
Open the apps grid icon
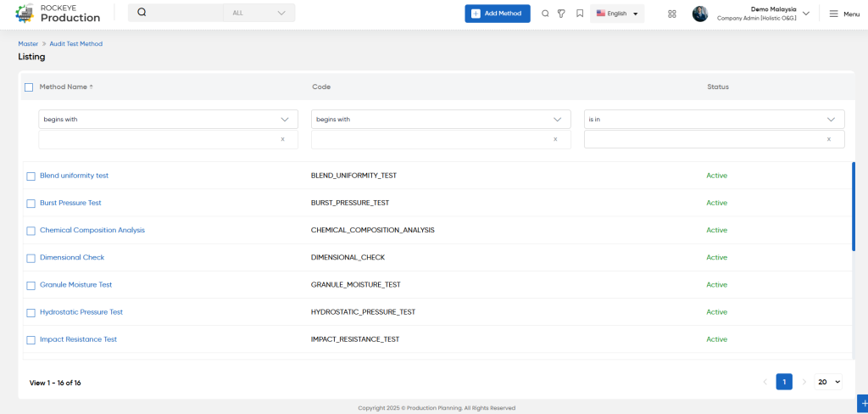672,14
